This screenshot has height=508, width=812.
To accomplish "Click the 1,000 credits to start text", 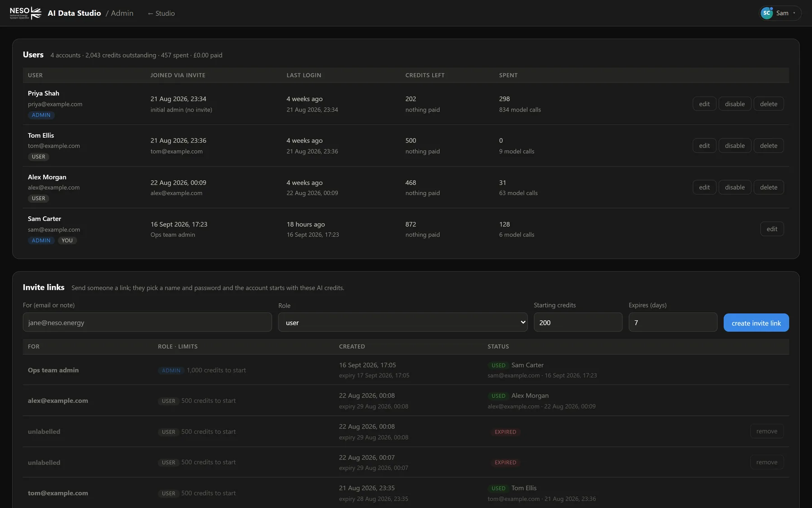I will [216, 370].
